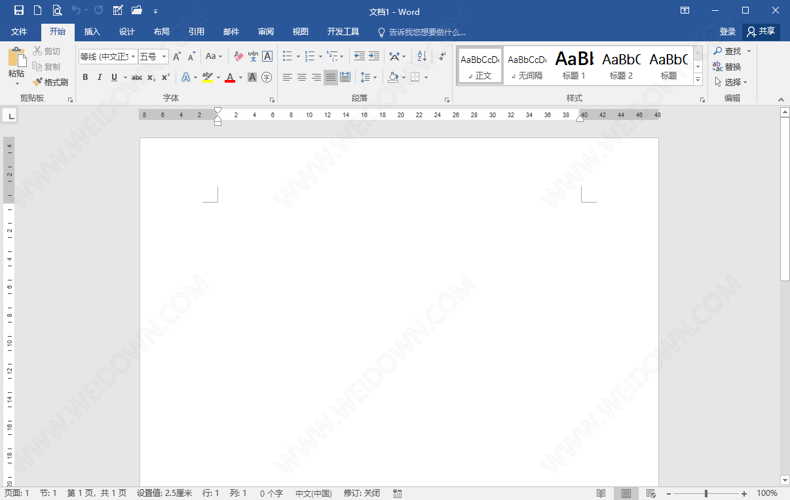Click the 'Tell me what you want' search box
790x500 pixels.
tap(426, 32)
